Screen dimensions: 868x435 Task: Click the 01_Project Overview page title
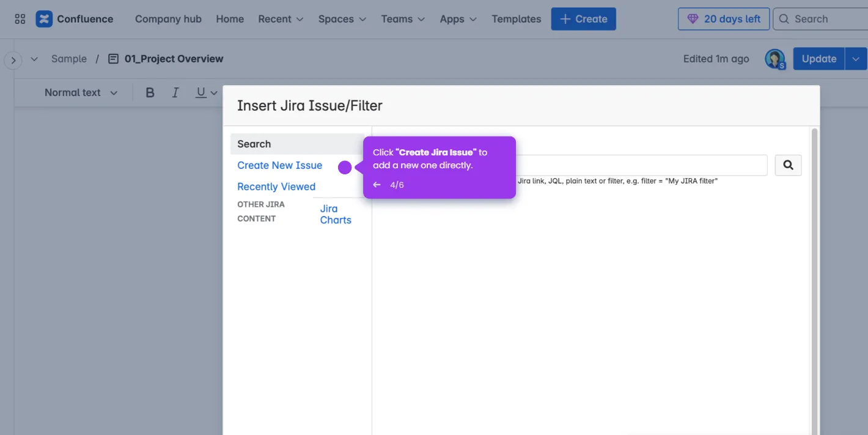tap(174, 59)
